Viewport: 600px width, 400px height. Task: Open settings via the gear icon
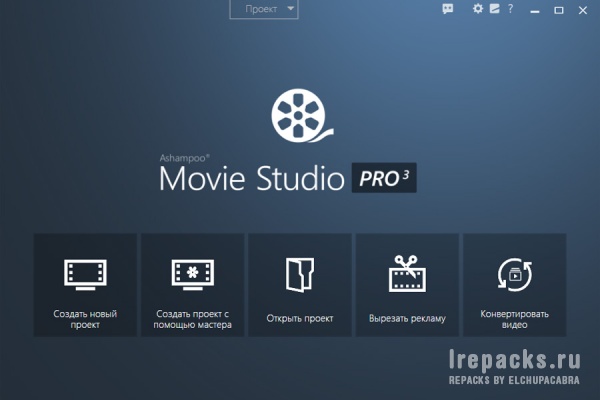pos(478,8)
